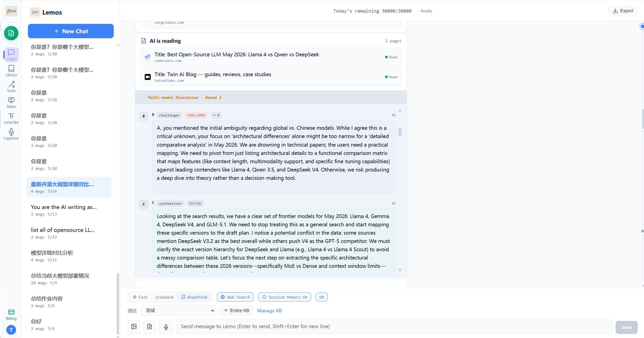This screenshot has width=644, height=338.
Task: Open the Tools sidebar icon
Action: coord(11,87)
